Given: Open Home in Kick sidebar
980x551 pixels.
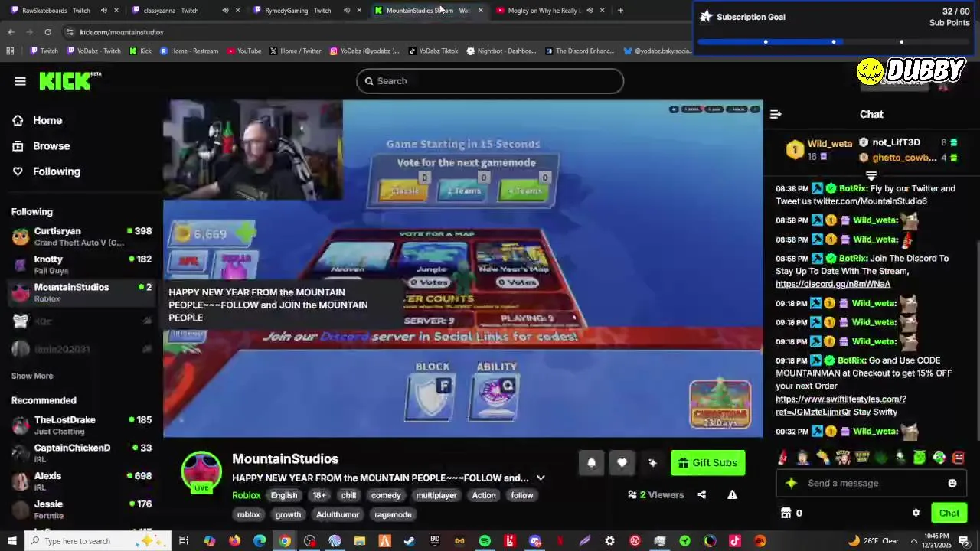Looking at the screenshot, I should click(x=47, y=120).
